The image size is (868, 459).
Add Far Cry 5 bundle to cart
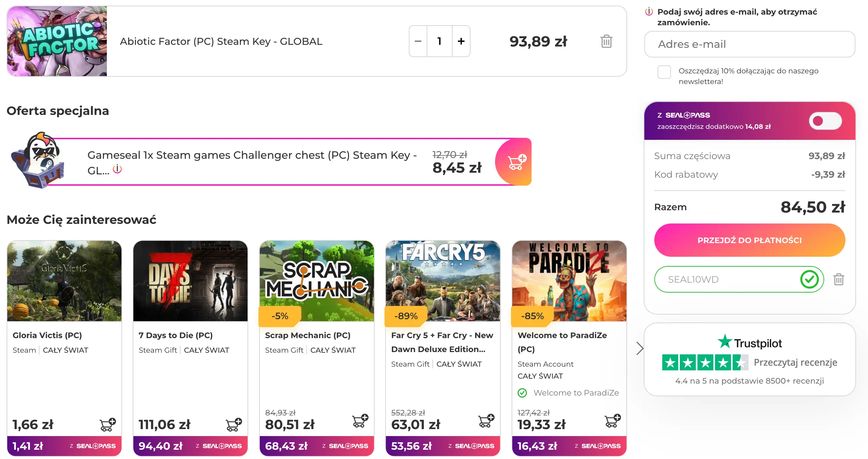coord(486,420)
